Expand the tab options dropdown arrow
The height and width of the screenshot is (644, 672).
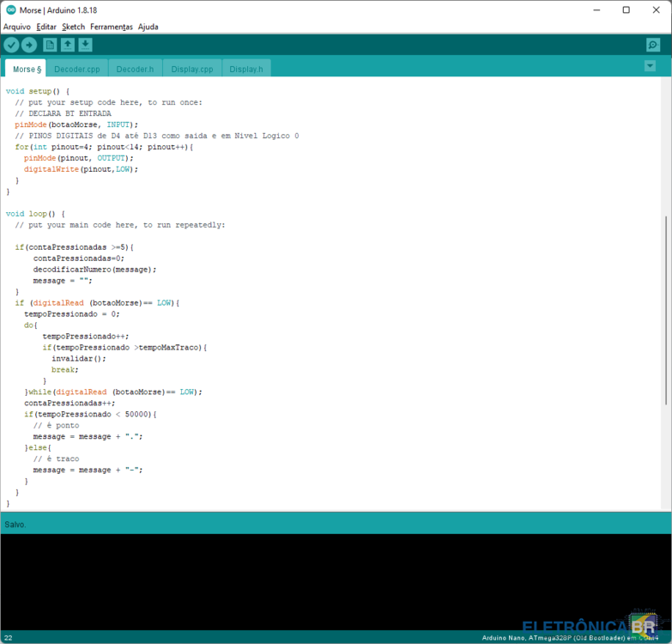click(x=650, y=66)
